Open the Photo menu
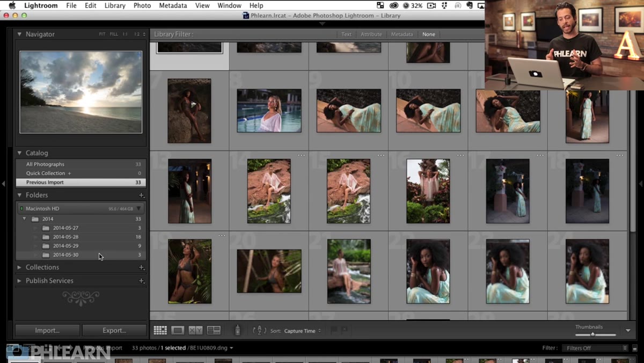 (142, 5)
